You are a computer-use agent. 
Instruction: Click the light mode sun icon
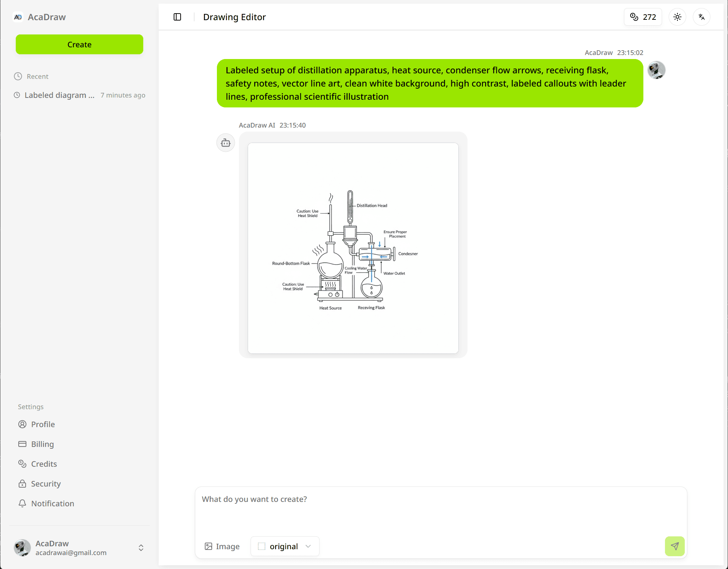click(677, 16)
